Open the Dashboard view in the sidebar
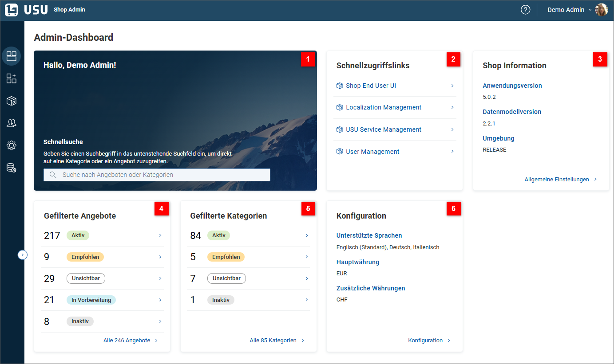This screenshot has width=614, height=364. [x=11, y=56]
